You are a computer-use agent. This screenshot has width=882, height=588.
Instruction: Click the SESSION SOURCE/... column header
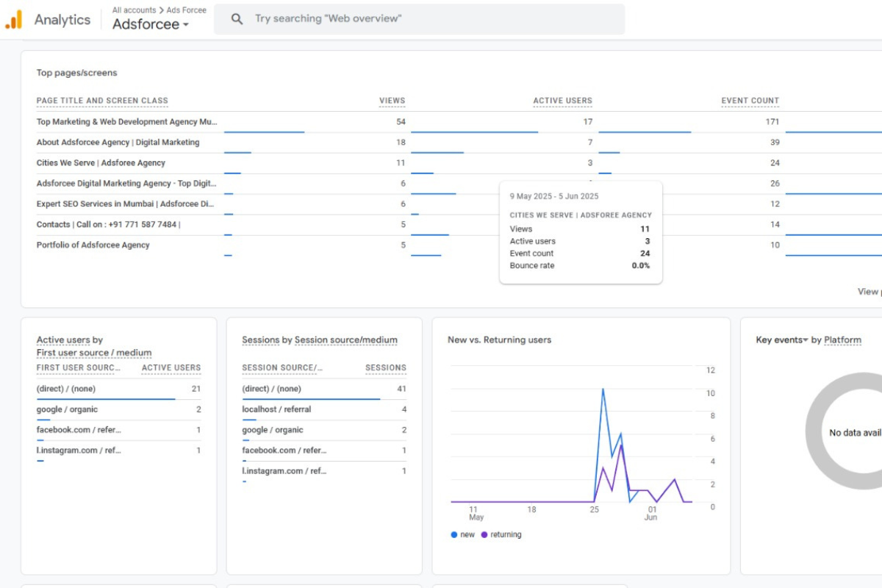pos(282,367)
